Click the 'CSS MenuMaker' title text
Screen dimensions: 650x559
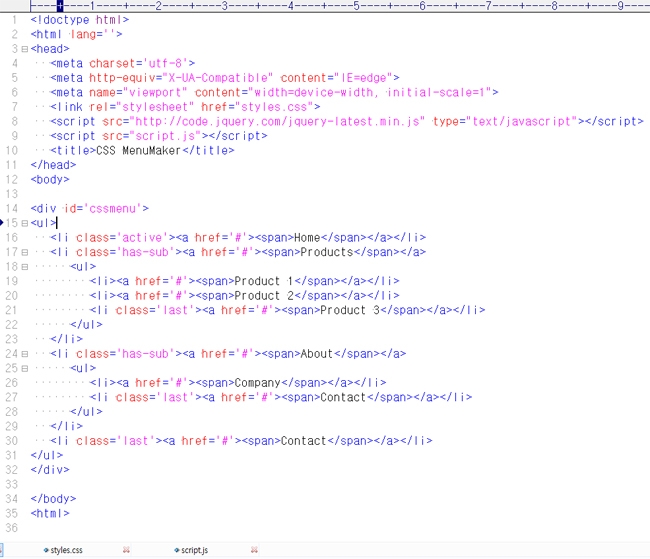(138, 151)
